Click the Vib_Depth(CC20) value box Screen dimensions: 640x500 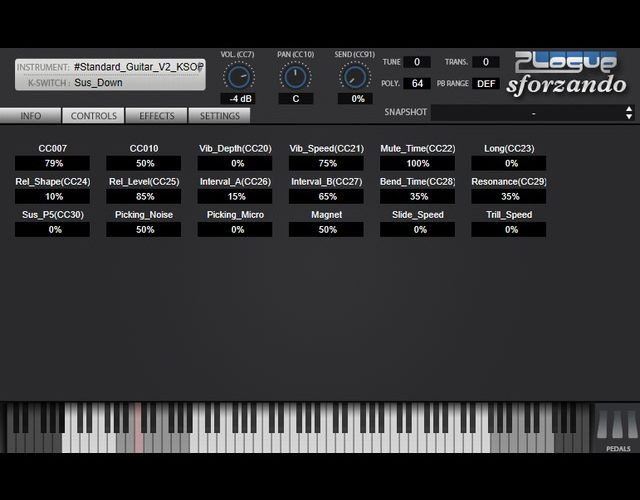pyautogui.click(x=235, y=163)
